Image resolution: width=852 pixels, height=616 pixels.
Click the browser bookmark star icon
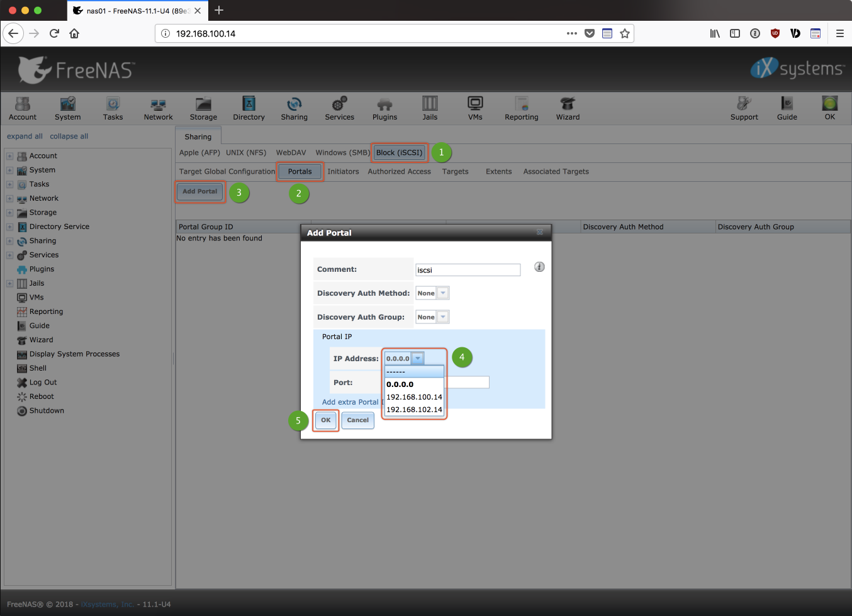pyautogui.click(x=625, y=33)
